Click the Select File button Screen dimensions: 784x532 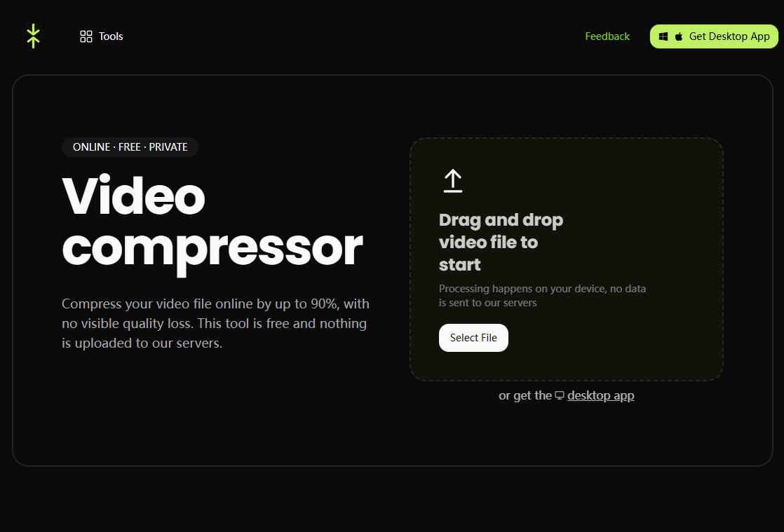(x=473, y=338)
